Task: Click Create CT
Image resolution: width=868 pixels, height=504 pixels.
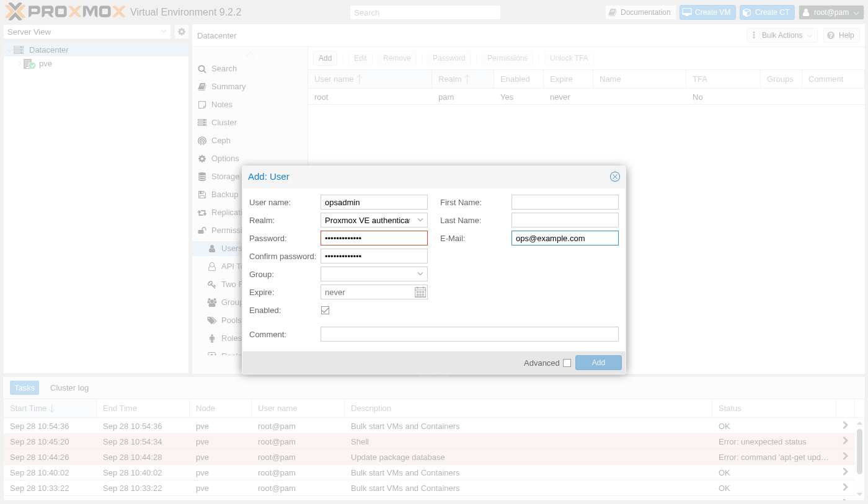Action: [x=767, y=12]
